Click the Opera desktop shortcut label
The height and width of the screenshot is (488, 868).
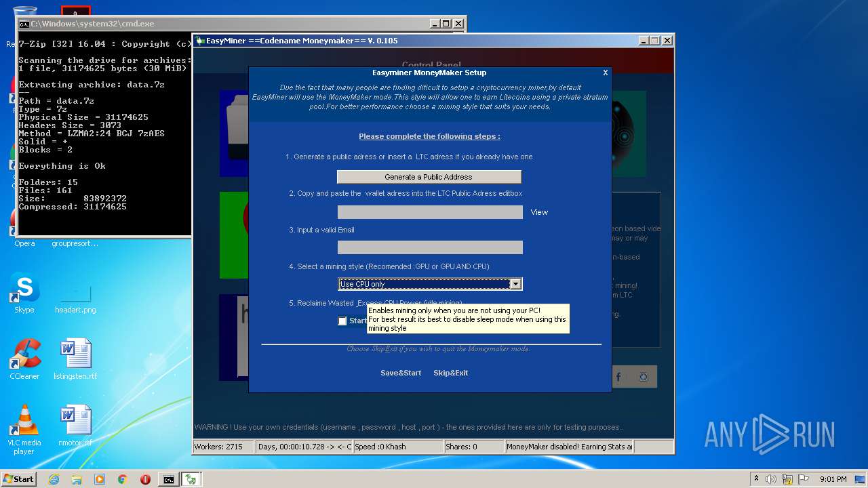[x=24, y=243]
